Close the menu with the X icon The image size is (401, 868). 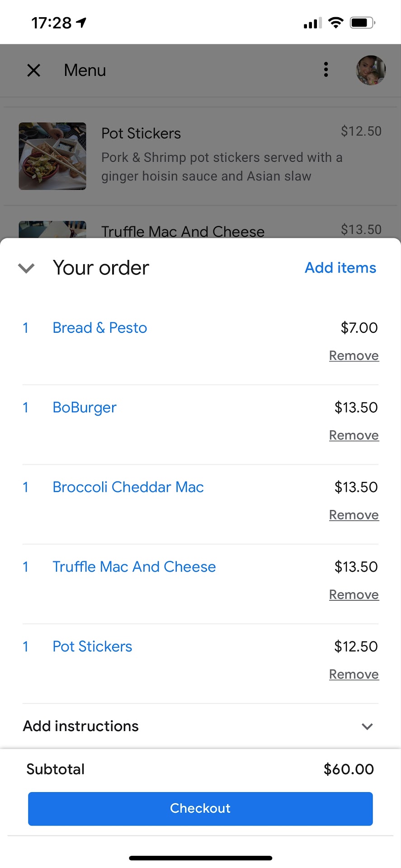34,71
